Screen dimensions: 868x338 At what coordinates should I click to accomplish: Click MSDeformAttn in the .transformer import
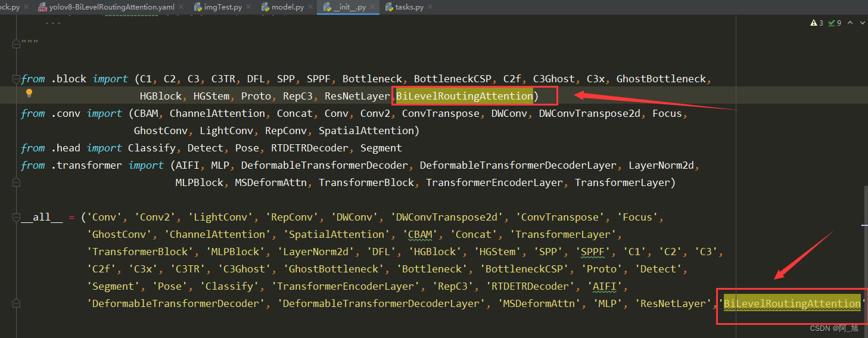click(271, 182)
